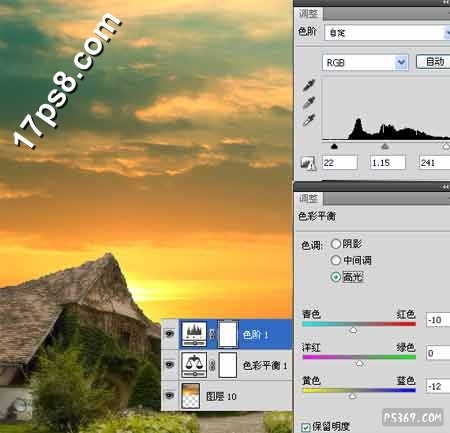Click the 色彩平衡 1 balance scale icon

tap(194, 365)
